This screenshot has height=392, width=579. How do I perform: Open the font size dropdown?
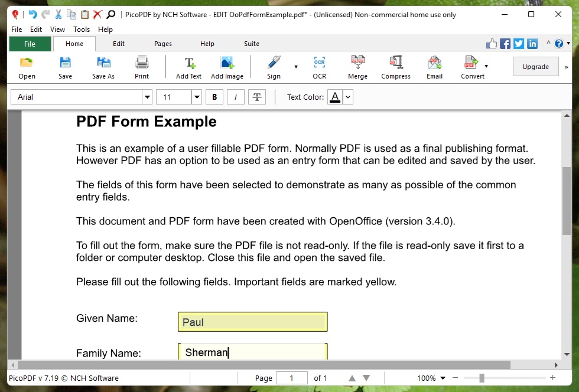coord(197,97)
